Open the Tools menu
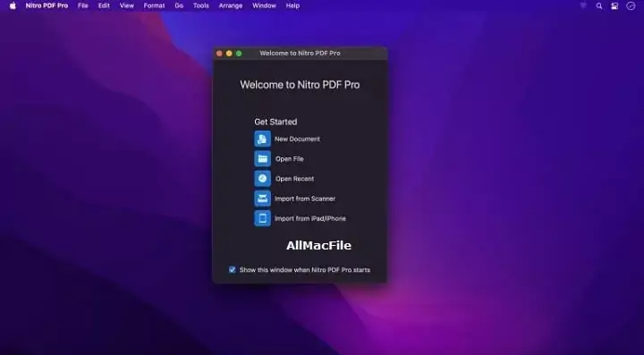 pos(201,5)
